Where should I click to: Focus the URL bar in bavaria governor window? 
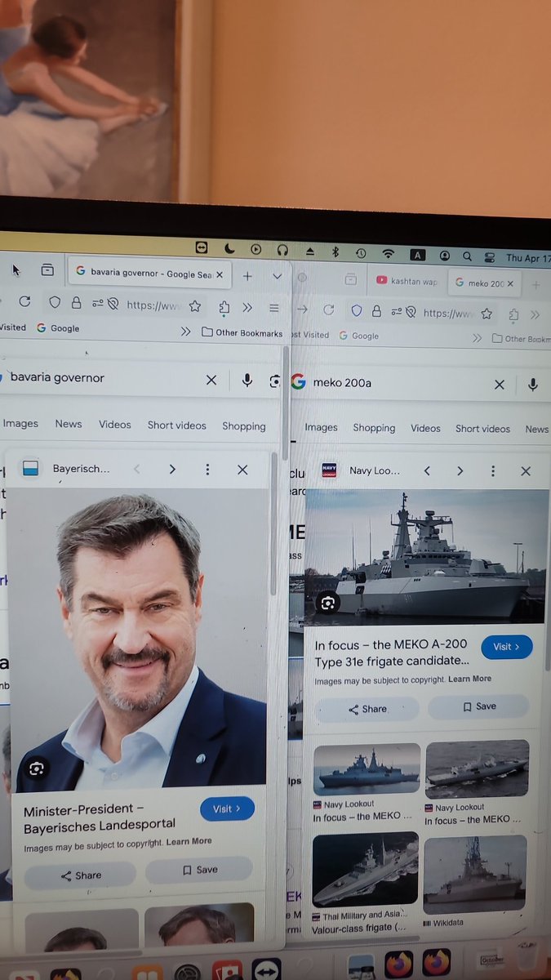[x=153, y=305]
